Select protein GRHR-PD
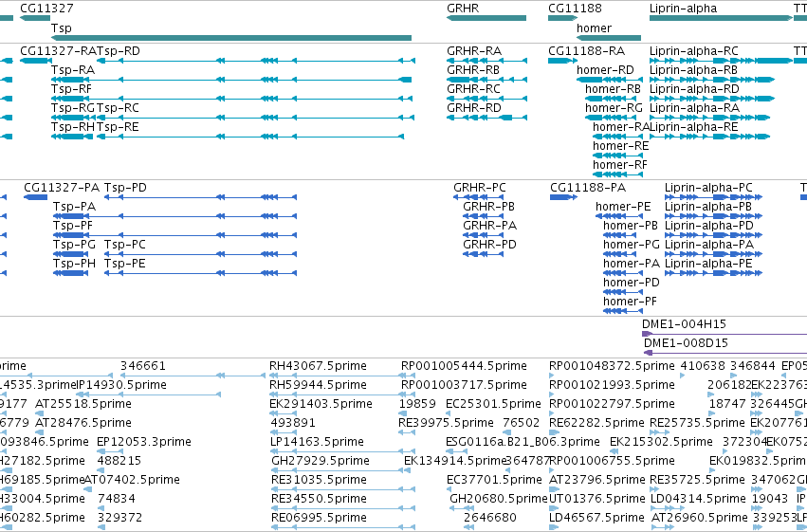This screenshot has width=807, height=532. (x=484, y=255)
